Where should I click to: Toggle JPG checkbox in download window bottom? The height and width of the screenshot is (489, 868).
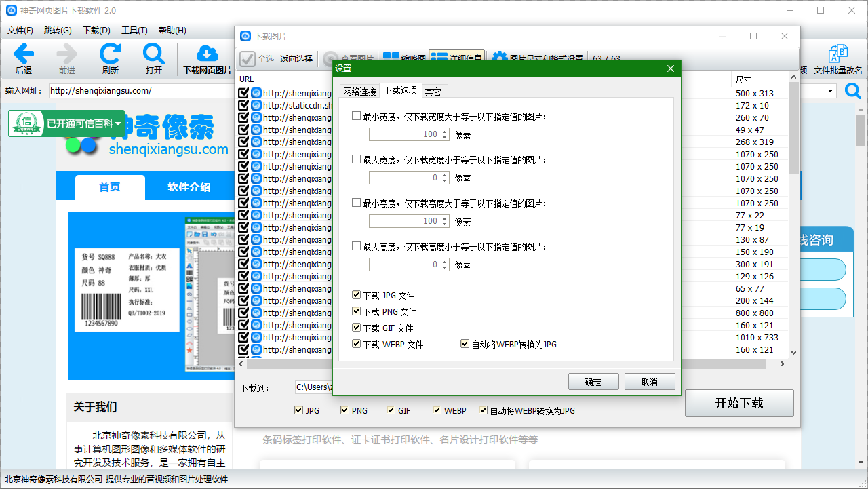tap(298, 410)
